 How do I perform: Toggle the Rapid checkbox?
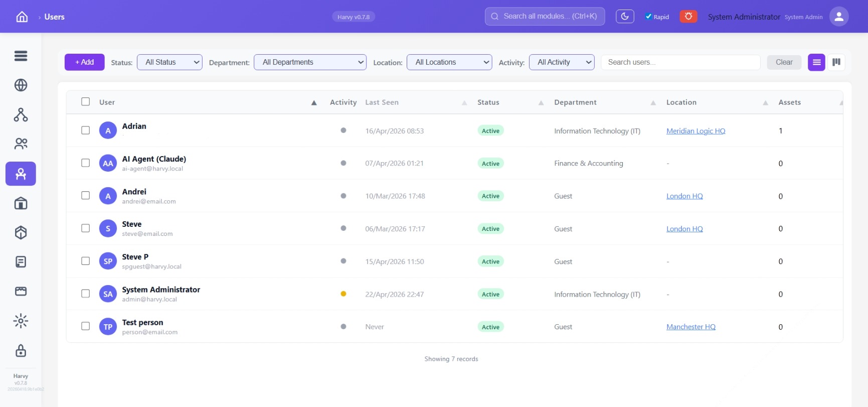[648, 17]
